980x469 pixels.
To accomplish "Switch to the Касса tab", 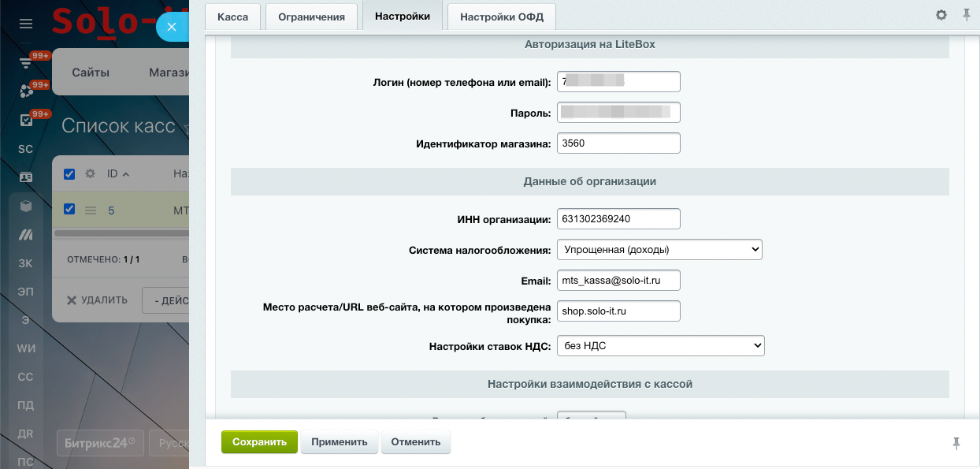I will tap(232, 17).
